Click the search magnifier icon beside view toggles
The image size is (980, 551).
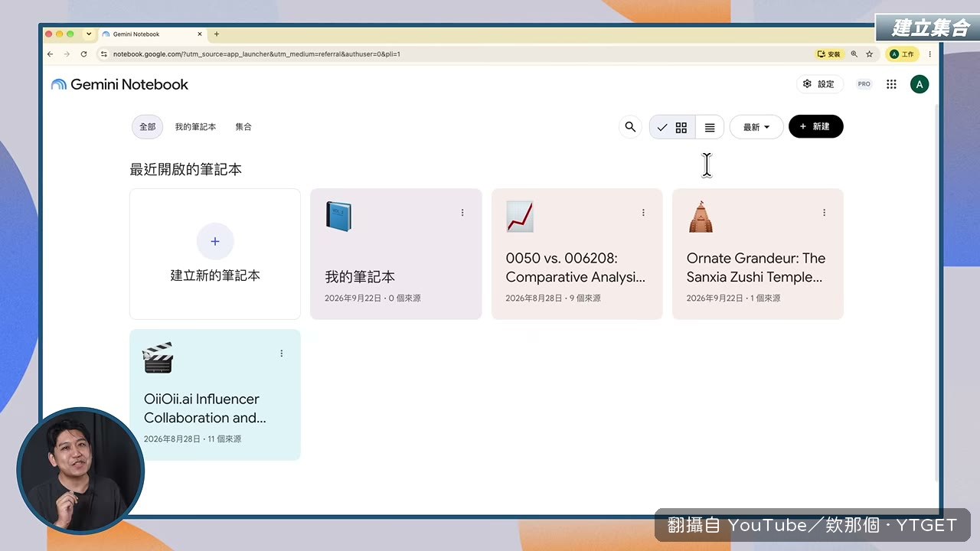pos(630,127)
